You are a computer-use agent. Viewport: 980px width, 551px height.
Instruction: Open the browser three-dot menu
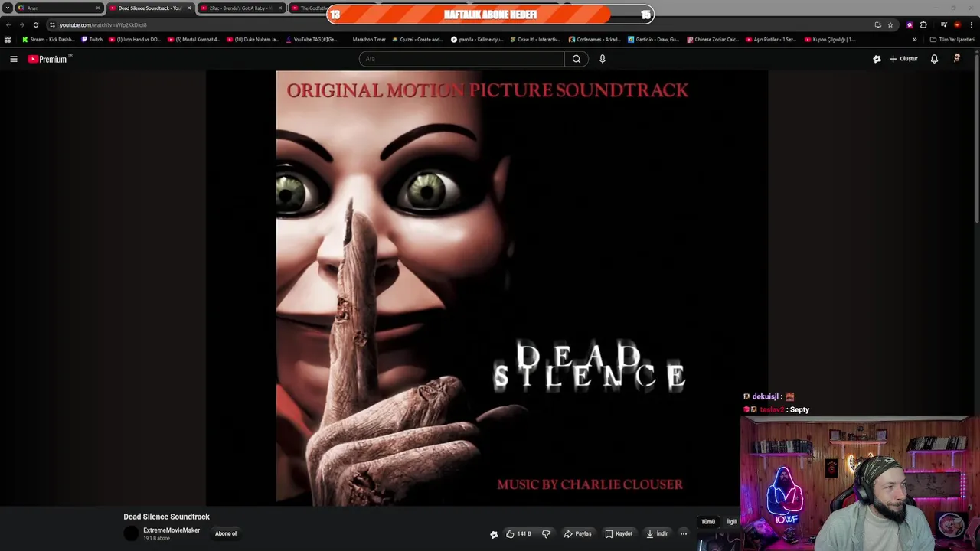[x=971, y=24]
